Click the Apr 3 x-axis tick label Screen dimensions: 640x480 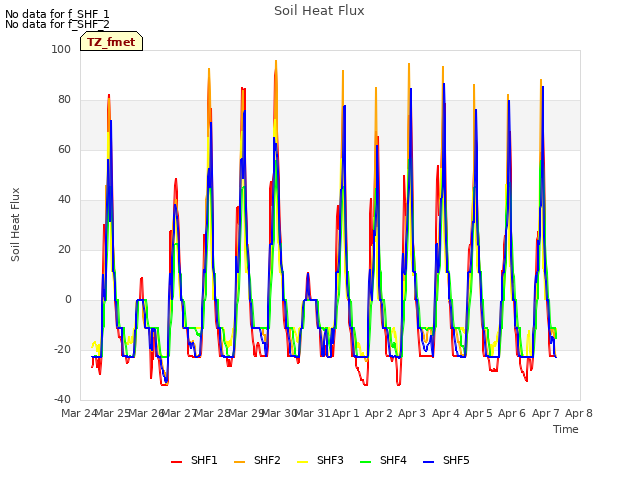pyautogui.click(x=412, y=413)
